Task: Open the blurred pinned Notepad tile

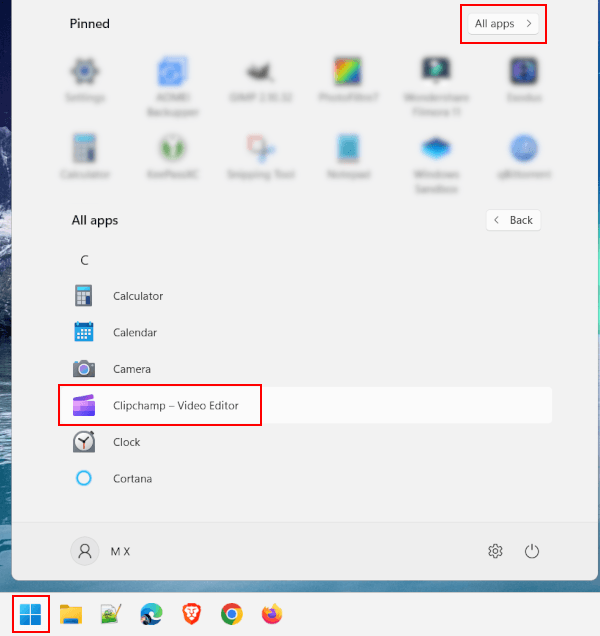Action: click(x=348, y=158)
